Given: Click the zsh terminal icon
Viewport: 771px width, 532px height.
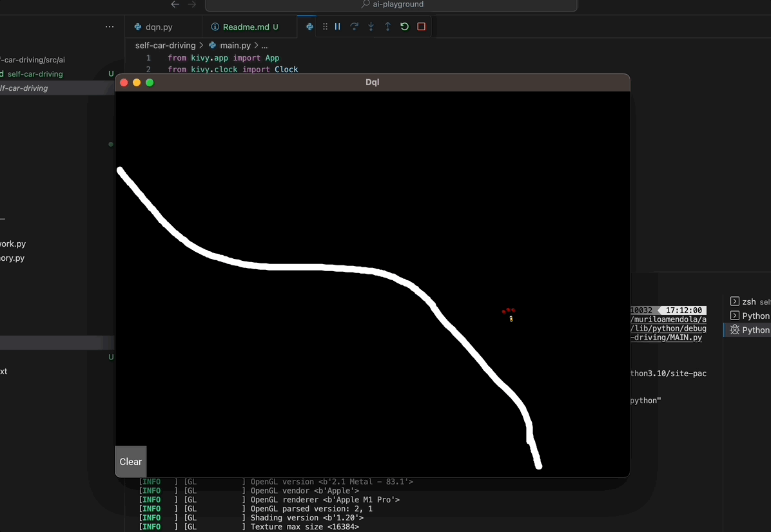Looking at the screenshot, I should [735, 301].
